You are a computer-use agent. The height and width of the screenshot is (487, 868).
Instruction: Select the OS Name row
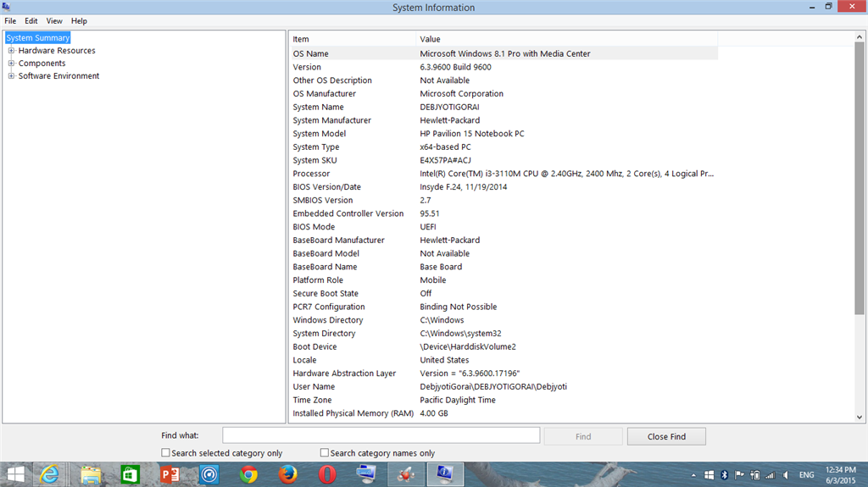(504, 53)
